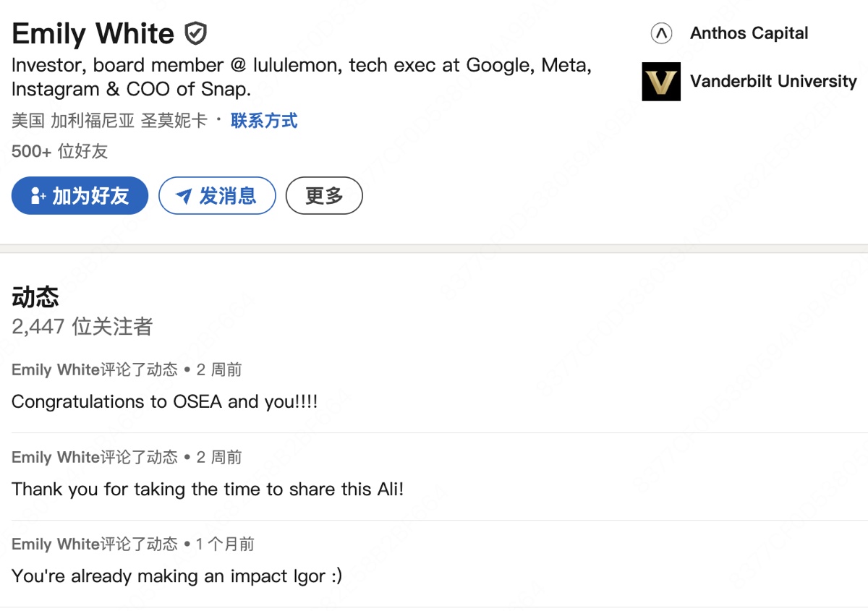This screenshot has height=611, width=868.
Task: Open the 联系方式 contact info link
Action: pos(264,120)
